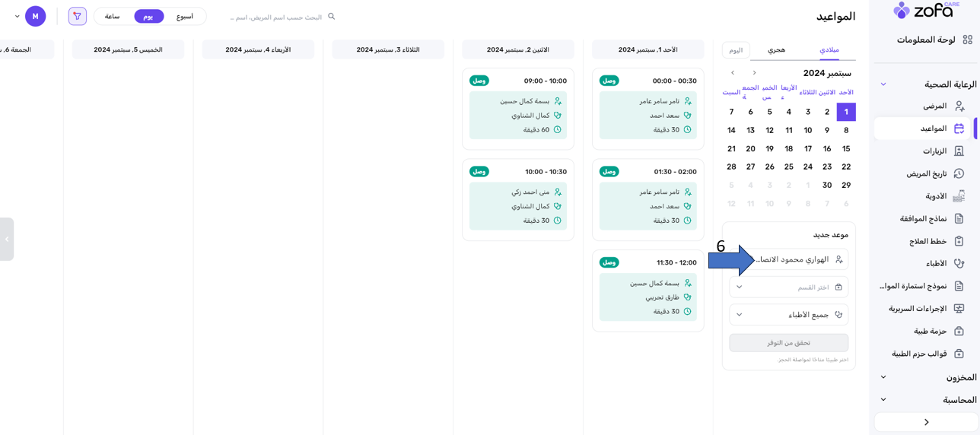Open الأدوية medications sidebar icon
The height and width of the screenshot is (435, 980).
coord(959,196)
